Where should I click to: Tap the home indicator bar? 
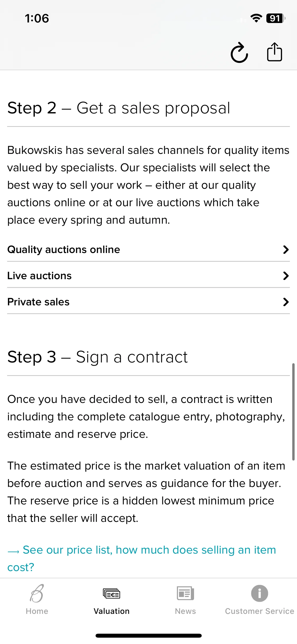tap(149, 636)
